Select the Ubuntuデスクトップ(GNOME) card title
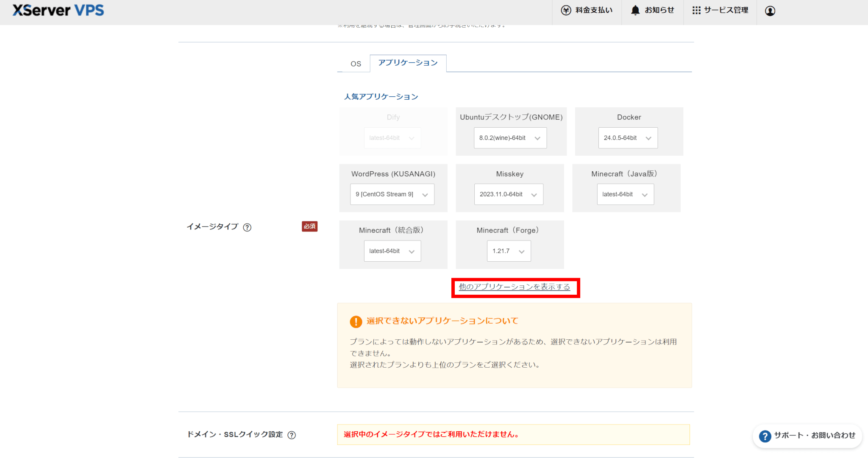Image resolution: width=868 pixels, height=458 pixels. [x=511, y=117]
